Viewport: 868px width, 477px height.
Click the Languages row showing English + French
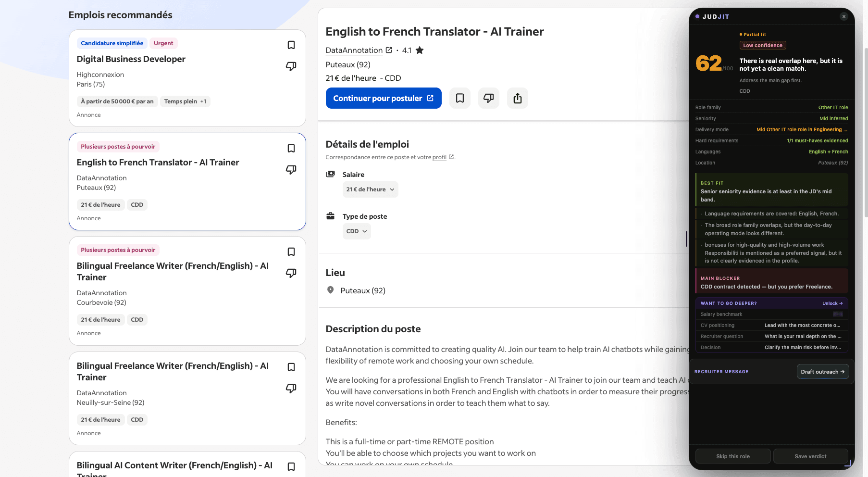click(x=771, y=152)
